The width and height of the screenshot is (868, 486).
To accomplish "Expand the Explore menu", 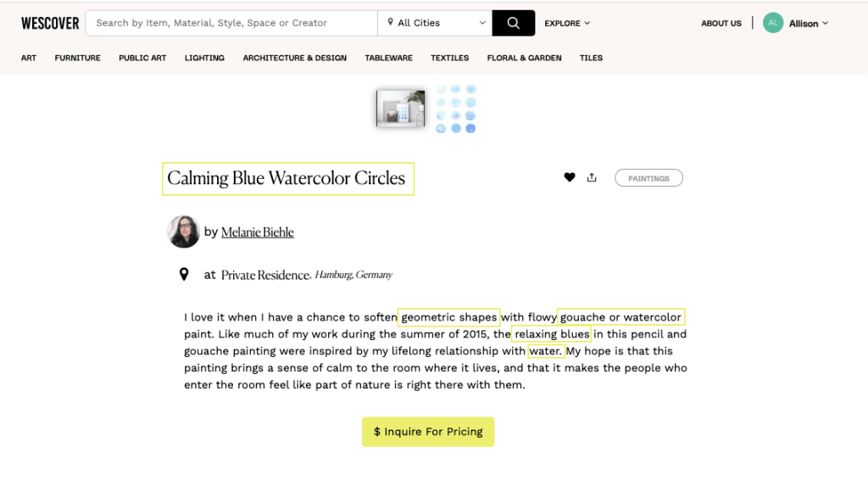I will point(567,23).
